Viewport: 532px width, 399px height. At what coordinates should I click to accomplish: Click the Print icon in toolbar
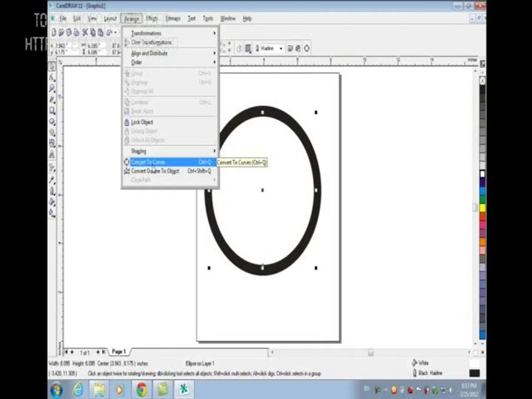point(76,32)
